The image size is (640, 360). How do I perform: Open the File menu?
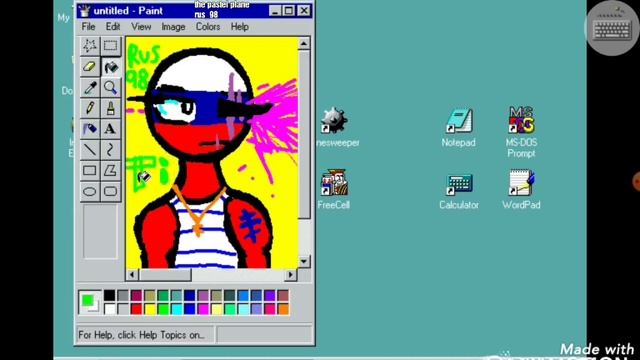tap(88, 27)
